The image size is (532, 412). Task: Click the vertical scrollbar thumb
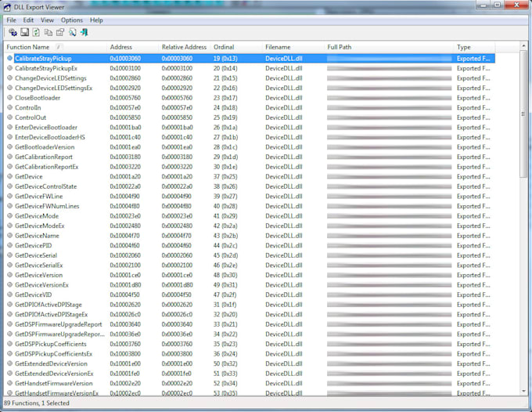pyautogui.click(x=523, y=114)
